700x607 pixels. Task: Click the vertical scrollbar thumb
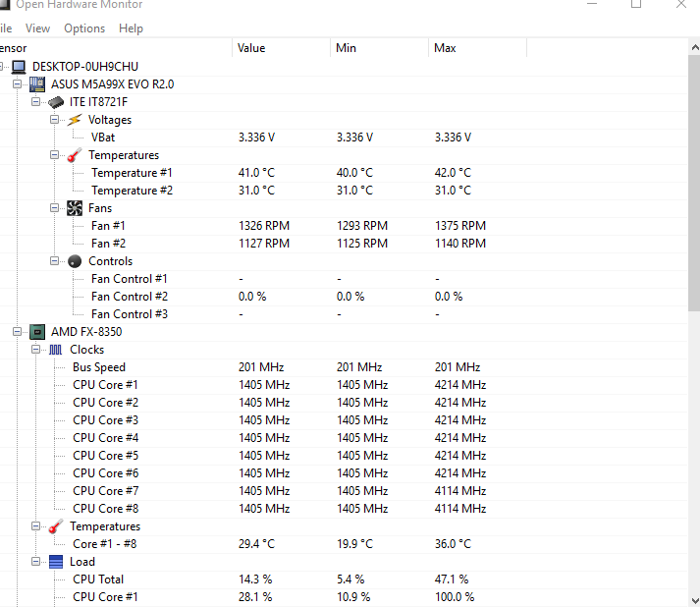(x=694, y=183)
